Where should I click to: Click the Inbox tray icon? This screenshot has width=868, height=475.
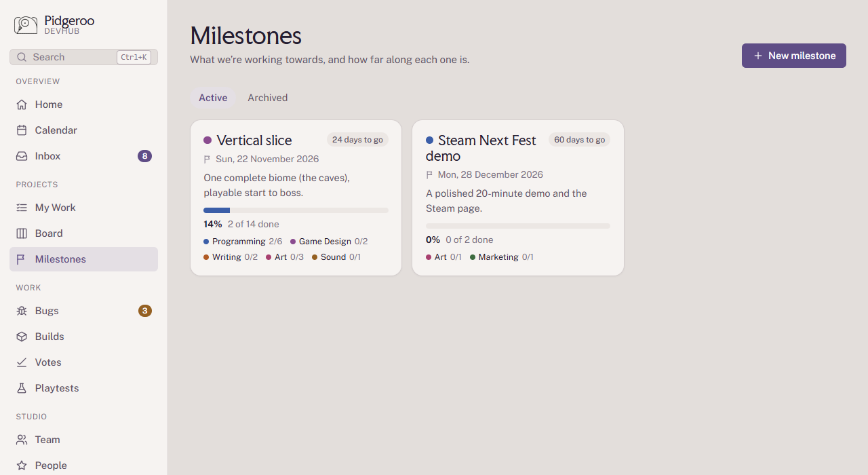point(22,156)
